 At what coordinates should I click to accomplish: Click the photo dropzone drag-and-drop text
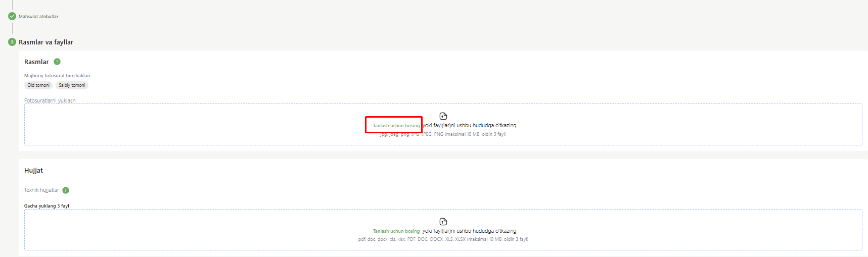470,125
